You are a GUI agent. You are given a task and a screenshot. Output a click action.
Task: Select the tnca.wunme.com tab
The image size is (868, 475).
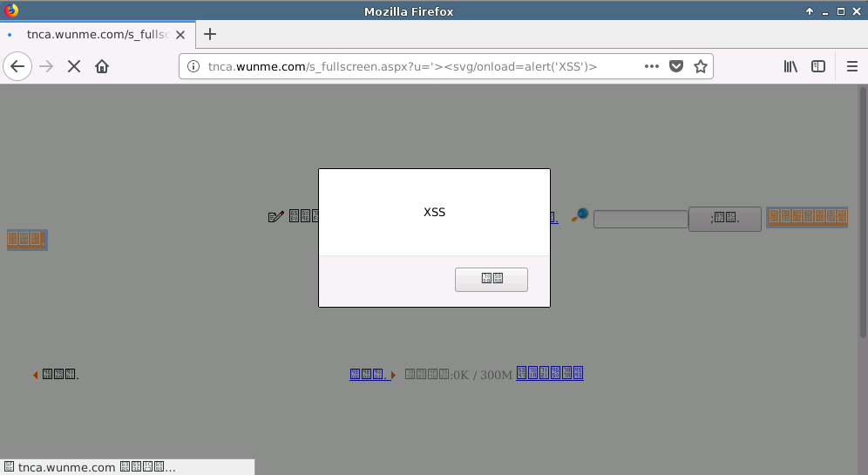[97, 34]
